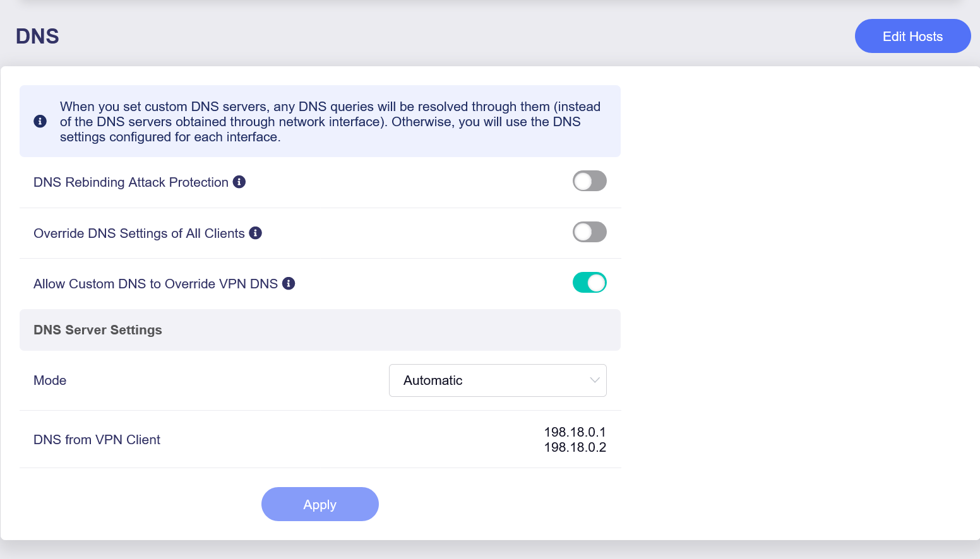This screenshot has width=980, height=559.
Task: Click the DNS Rebinding Attack Protection label
Action: pyautogui.click(x=131, y=182)
